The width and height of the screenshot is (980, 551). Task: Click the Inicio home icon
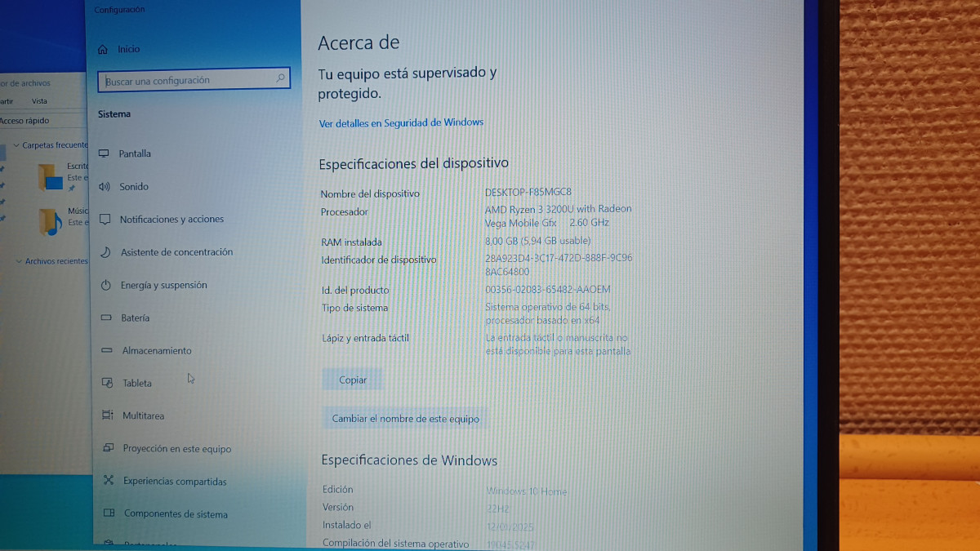click(x=102, y=49)
